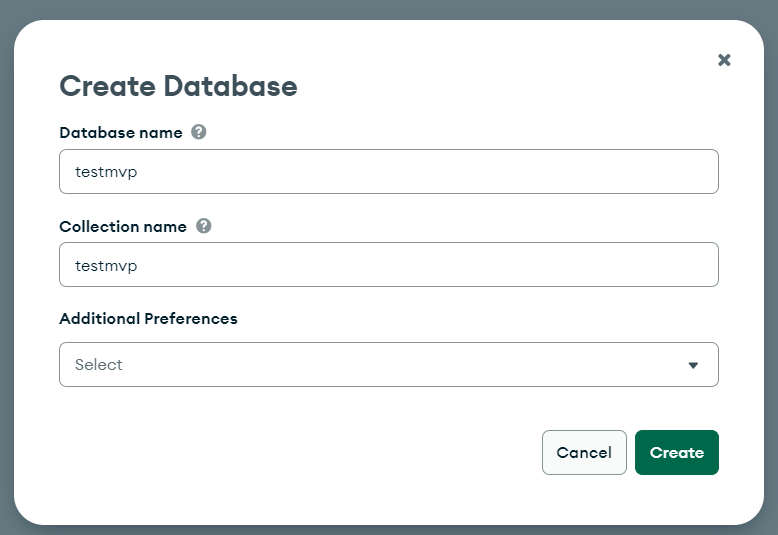Close the Create Database dialog with X
This screenshot has width=778, height=535.
pos(724,60)
